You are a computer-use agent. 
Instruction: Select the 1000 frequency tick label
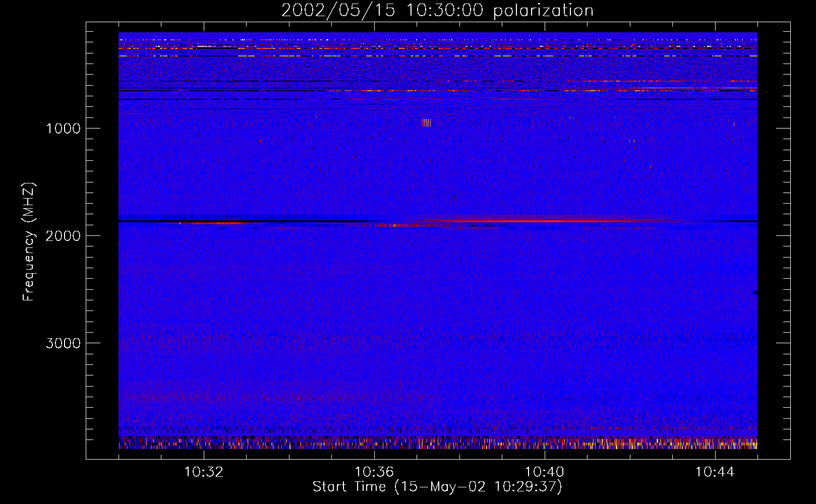tap(63, 129)
